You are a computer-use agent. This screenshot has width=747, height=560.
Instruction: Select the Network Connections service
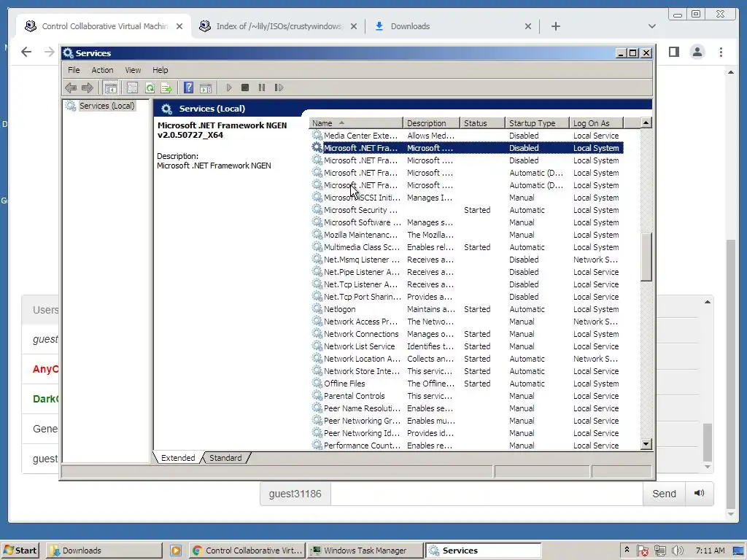[x=467, y=334]
